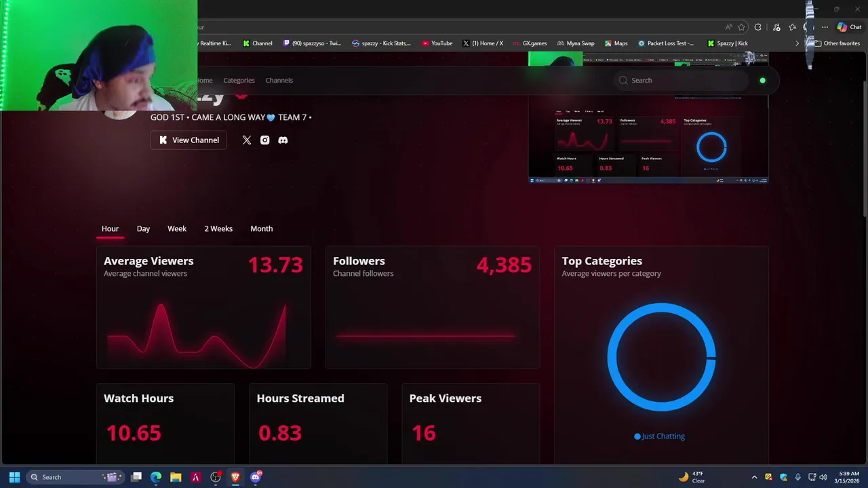868x488 pixels.
Task: Open Microsoft Edge from the taskbar
Action: (x=156, y=477)
